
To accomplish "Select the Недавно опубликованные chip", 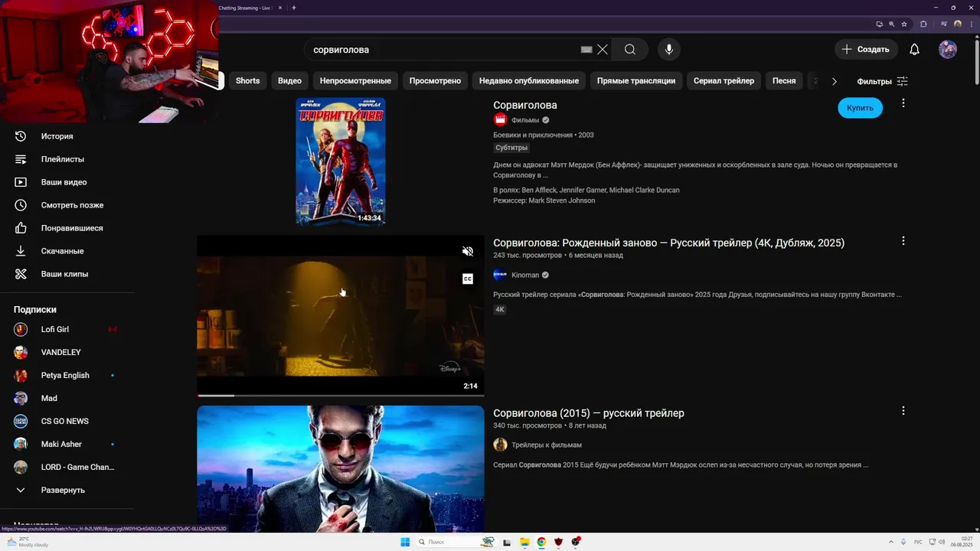I will coord(529,81).
